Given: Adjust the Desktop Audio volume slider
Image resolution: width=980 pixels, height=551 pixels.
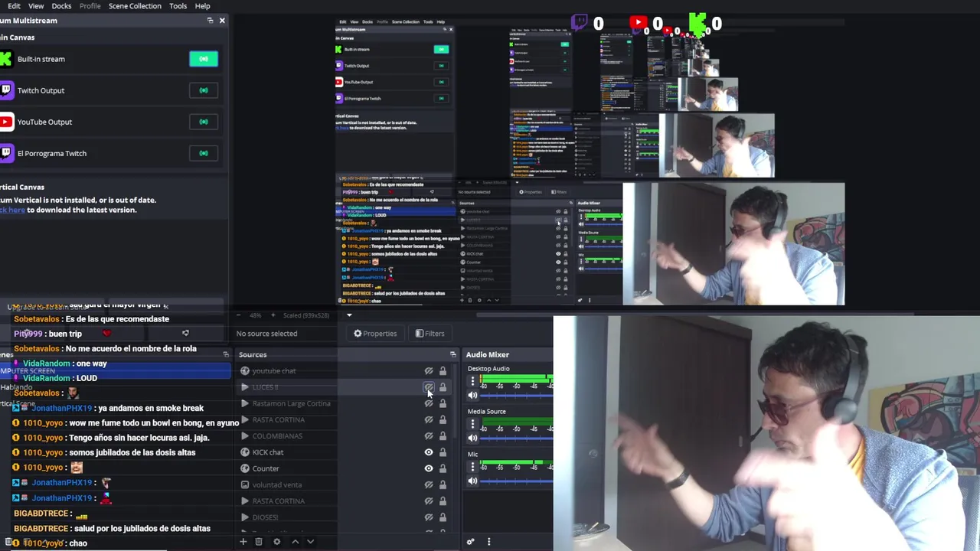Looking at the screenshot, I should pos(516,396).
